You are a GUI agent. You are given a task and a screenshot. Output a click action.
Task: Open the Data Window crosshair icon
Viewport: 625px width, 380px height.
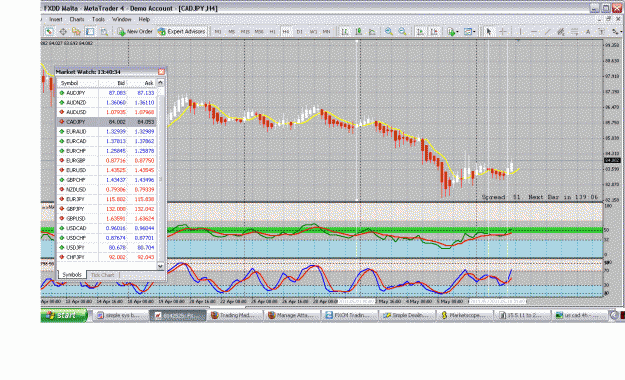tap(63, 32)
